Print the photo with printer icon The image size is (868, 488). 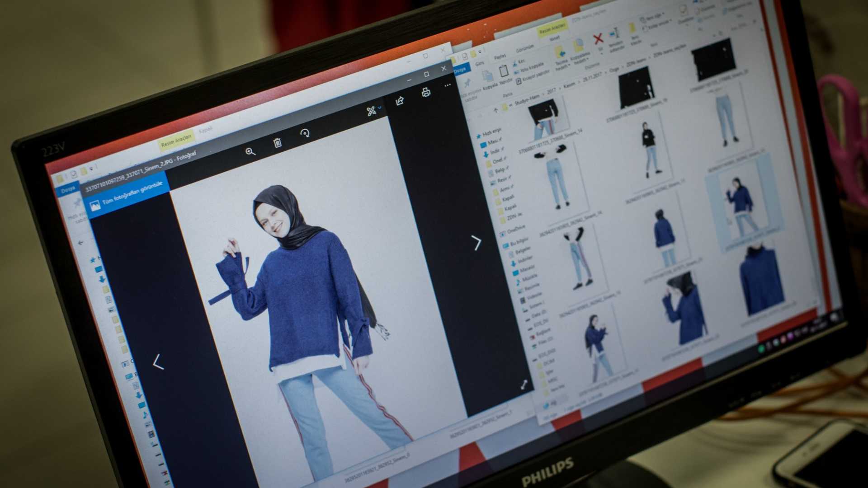426,93
